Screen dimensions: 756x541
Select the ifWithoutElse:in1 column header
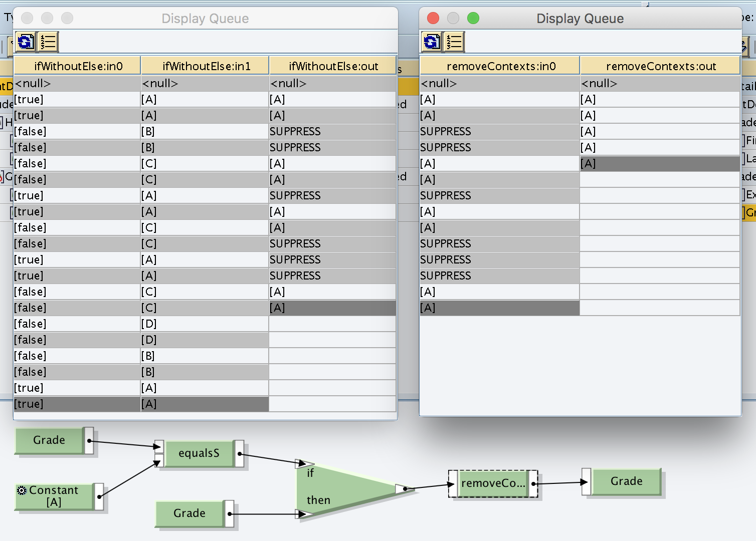(206, 66)
